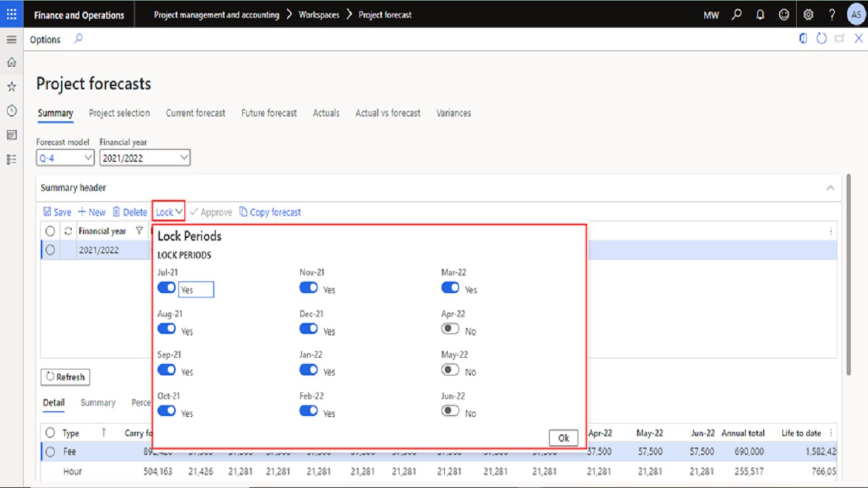This screenshot has width=868, height=488.
Task: Click Workspaces breadcrumb link
Action: pyautogui.click(x=319, y=14)
